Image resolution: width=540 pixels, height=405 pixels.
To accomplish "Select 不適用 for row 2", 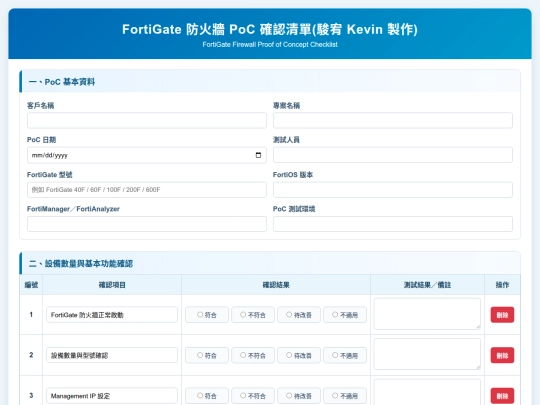I will (345, 355).
